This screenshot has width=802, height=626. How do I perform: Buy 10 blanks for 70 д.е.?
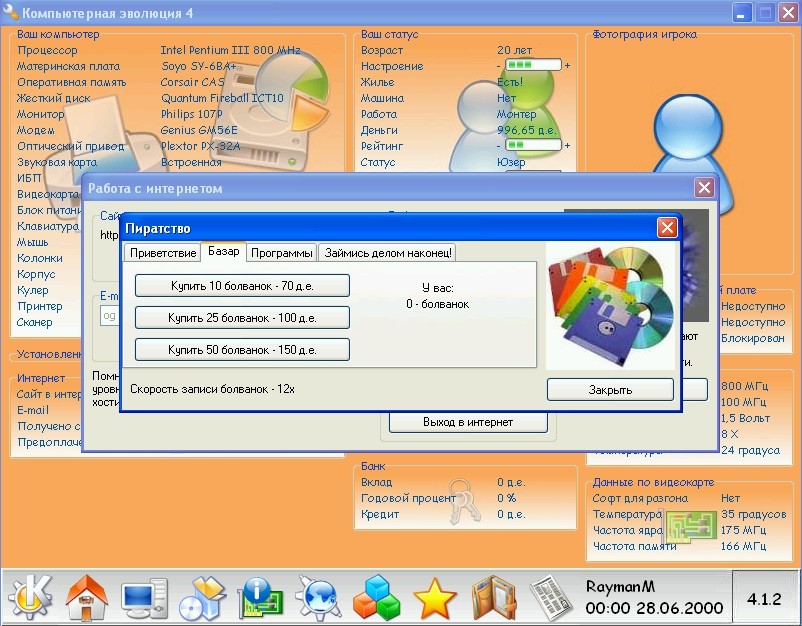click(x=242, y=286)
